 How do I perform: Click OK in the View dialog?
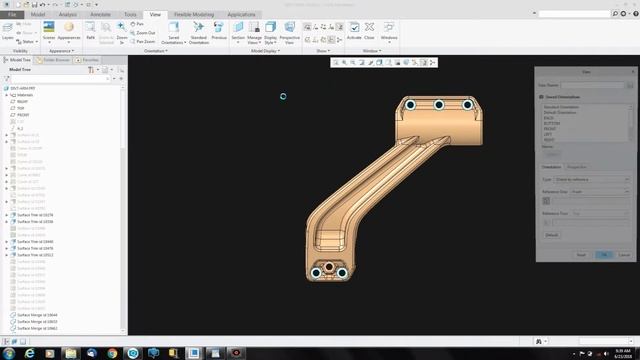click(604, 255)
